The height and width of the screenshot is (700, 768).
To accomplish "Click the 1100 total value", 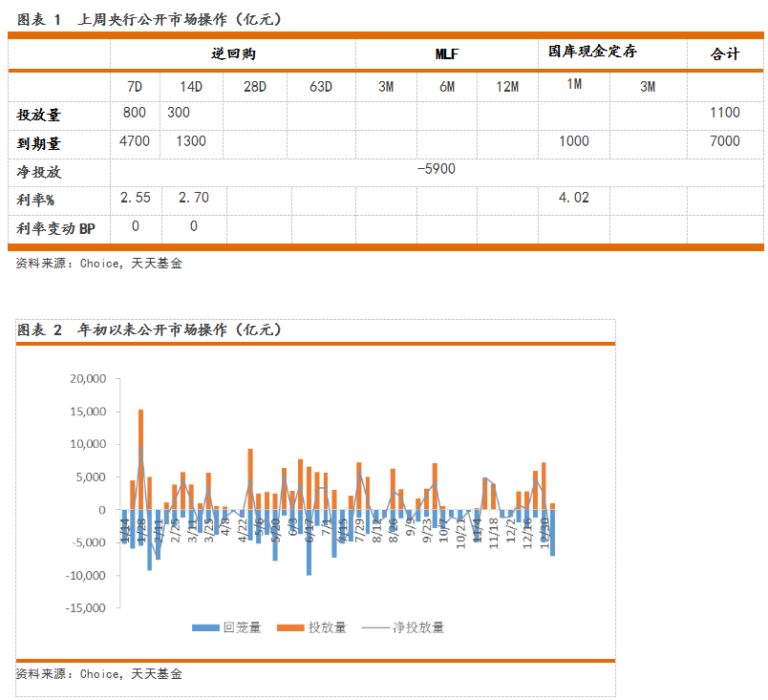I will 725,113.
